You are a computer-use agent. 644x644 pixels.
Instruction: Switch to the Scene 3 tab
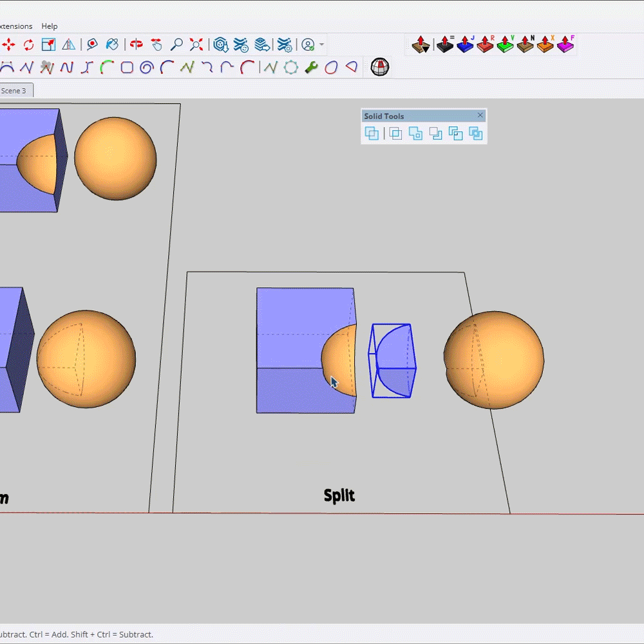tap(14, 91)
